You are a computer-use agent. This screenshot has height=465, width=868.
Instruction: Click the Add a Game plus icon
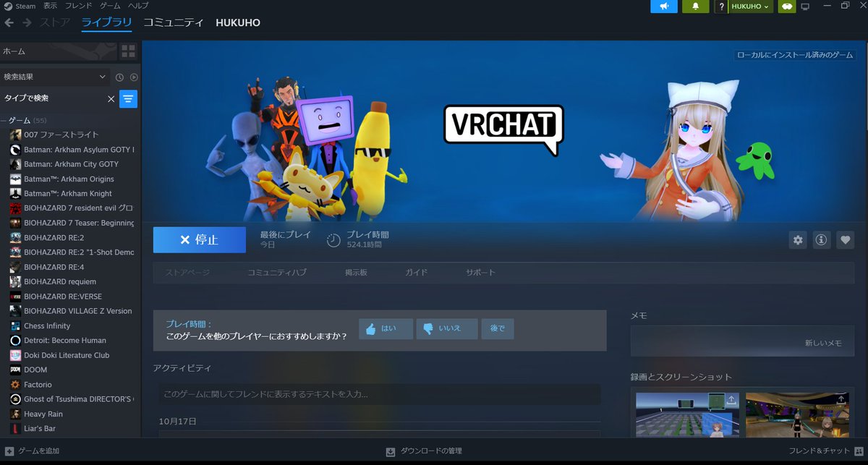pyautogui.click(x=9, y=451)
